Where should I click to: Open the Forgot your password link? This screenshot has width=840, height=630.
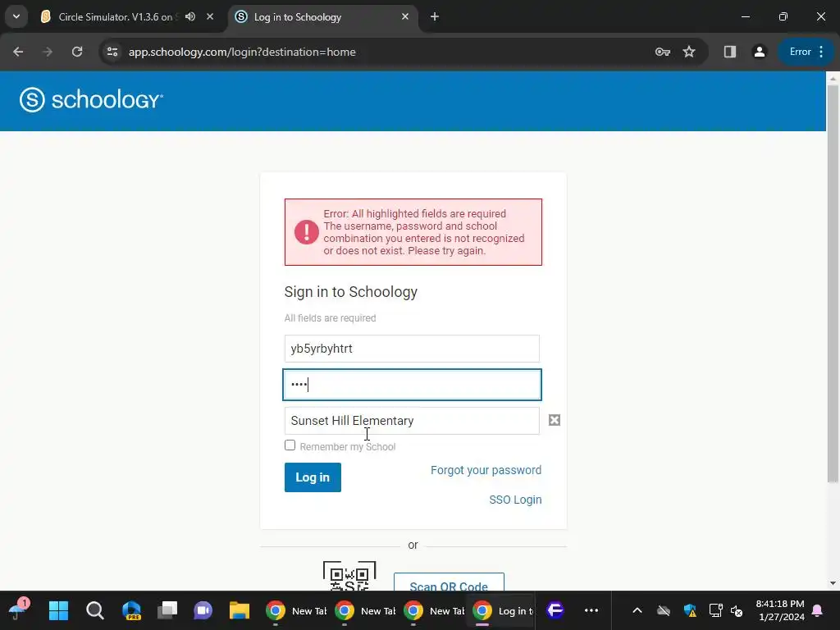486,470
